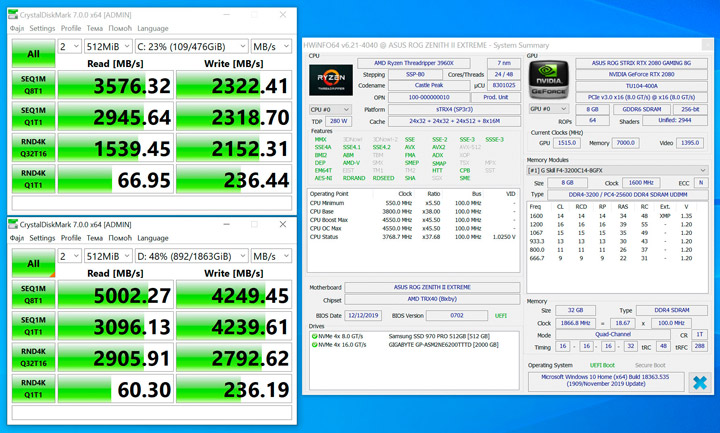Click the sTRX4 (SP3r3) platform field
This screenshot has height=433, width=720.
(455, 109)
